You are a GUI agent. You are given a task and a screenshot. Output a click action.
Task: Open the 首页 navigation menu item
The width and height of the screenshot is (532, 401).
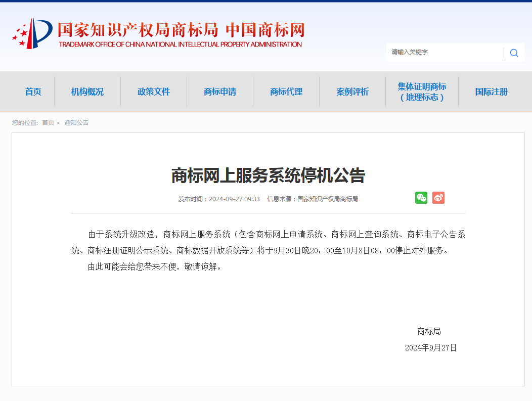[33, 92]
